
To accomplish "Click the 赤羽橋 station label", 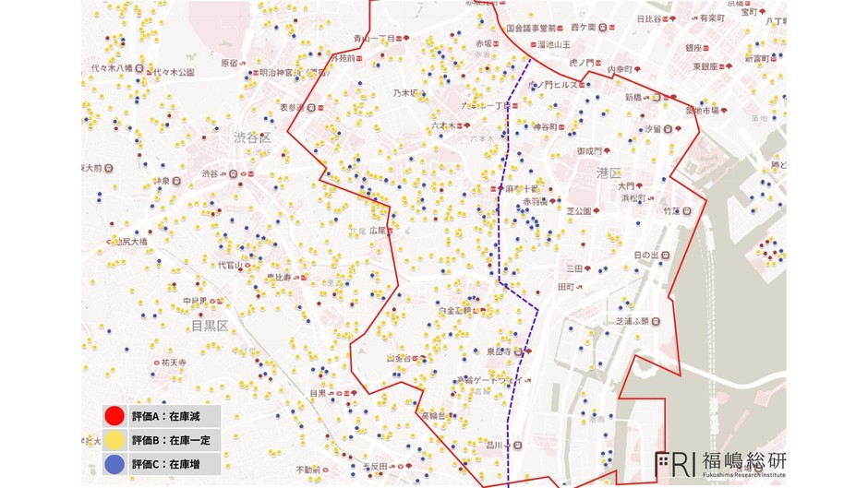I will (536, 202).
